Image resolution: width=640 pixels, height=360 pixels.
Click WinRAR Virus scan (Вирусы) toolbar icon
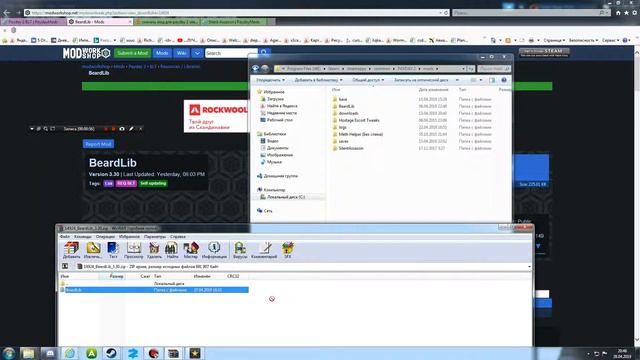pos(240,250)
